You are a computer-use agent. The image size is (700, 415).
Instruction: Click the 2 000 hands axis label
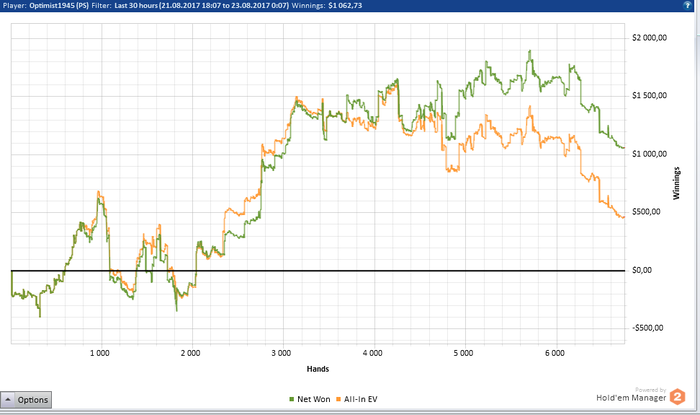click(191, 353)
